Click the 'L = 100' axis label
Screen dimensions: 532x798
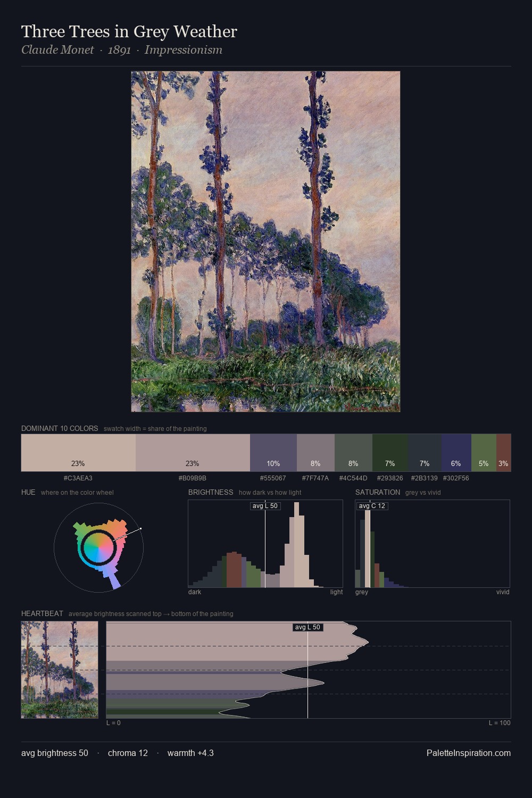pos(500,723)
